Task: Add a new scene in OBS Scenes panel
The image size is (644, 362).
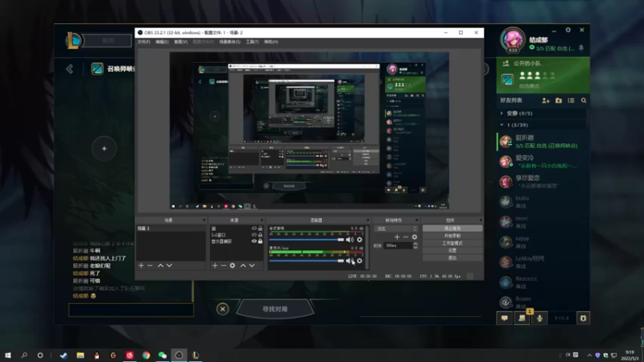Action: coord(142,265)
